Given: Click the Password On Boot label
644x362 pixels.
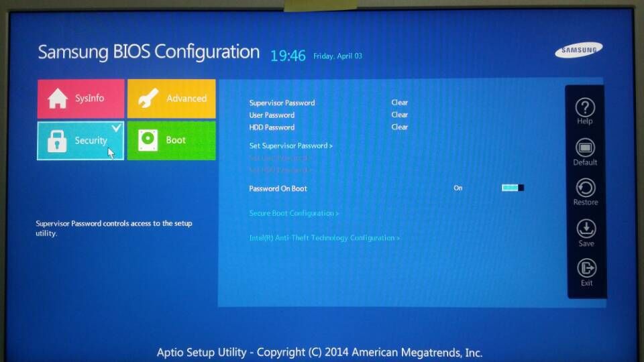Looking at the screenshot, I should (x=278, y=188).
